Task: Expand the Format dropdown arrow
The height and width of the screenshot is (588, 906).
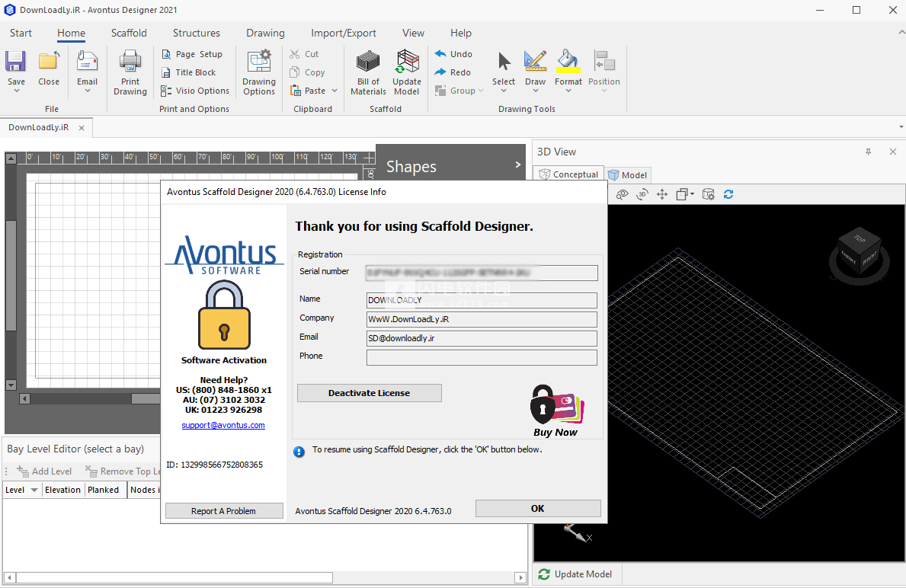Action: click(x=568, y=91)
